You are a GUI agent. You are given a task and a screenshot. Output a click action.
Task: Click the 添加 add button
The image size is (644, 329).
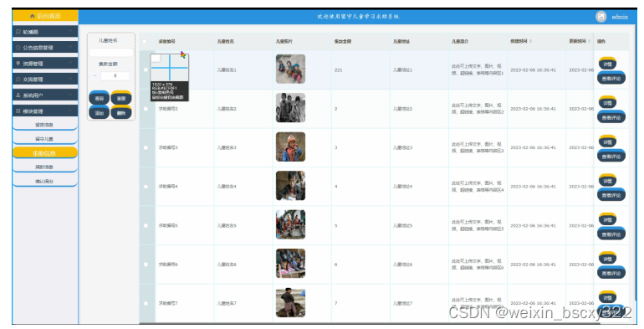click(99, 113)
